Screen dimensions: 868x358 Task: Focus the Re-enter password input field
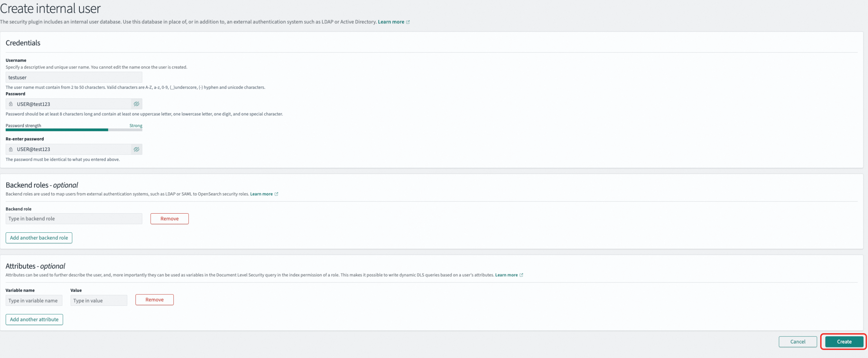click(74, 149)
